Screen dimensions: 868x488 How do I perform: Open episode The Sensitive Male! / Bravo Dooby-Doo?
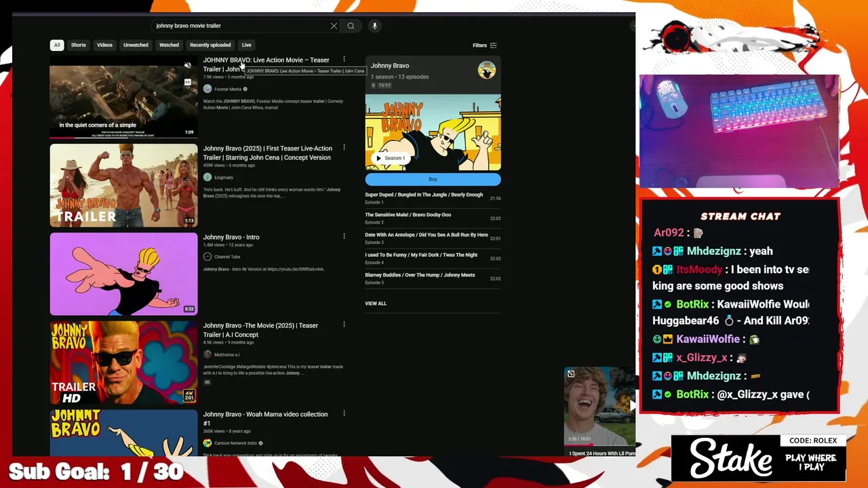coord(433,218)
